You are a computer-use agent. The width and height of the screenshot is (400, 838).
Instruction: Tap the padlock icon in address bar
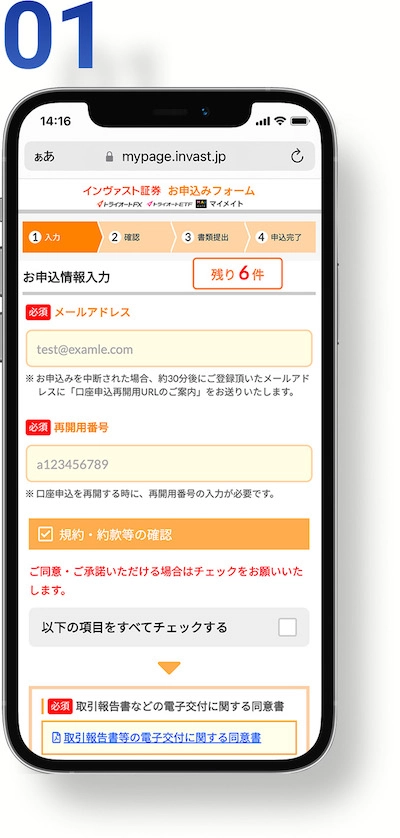tap(110, 157)
